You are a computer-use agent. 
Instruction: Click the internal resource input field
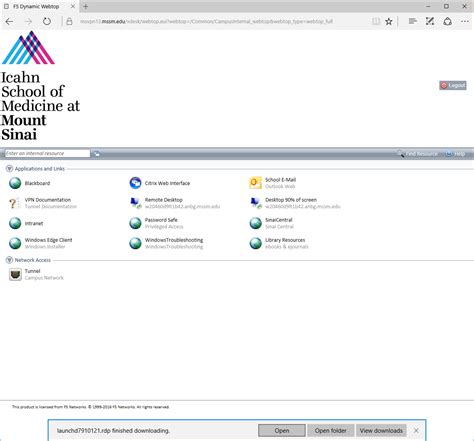pyautogui.click(x=47, y=153)
